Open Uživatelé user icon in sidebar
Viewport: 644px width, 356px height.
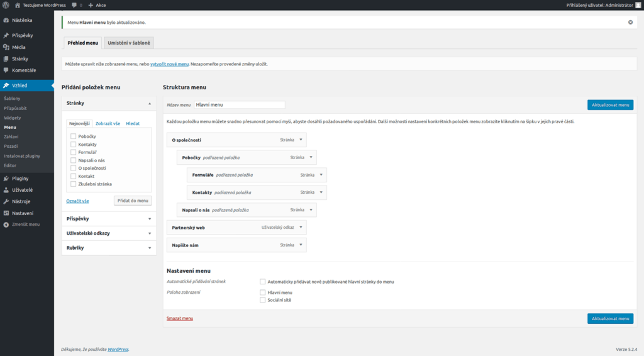point(6,190)
